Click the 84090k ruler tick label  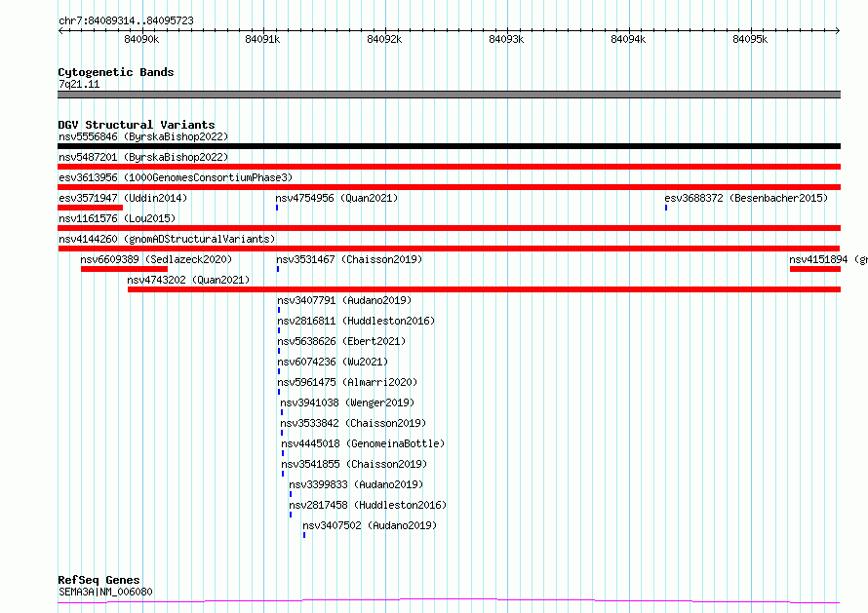point(141,39)
